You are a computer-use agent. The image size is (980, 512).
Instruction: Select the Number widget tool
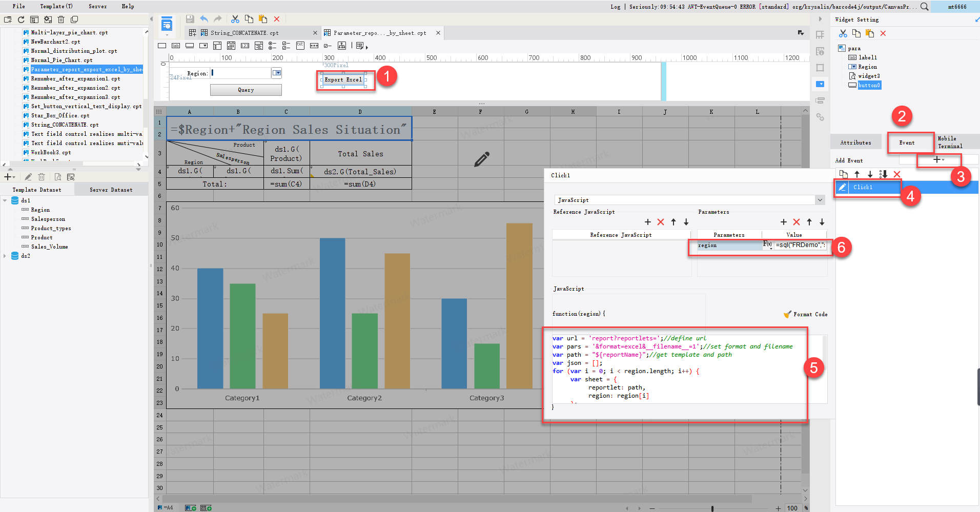tap(245, 46)
